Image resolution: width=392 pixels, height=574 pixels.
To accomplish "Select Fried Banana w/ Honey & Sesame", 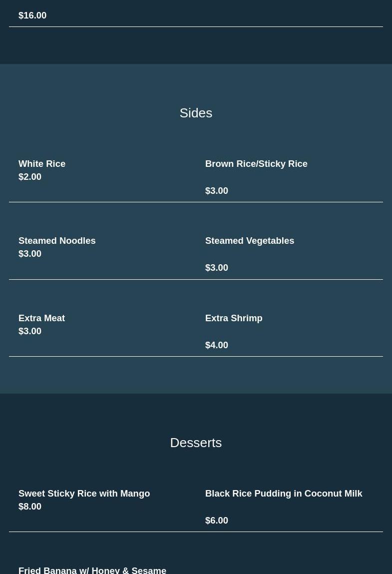I will (x=92, y=570).
